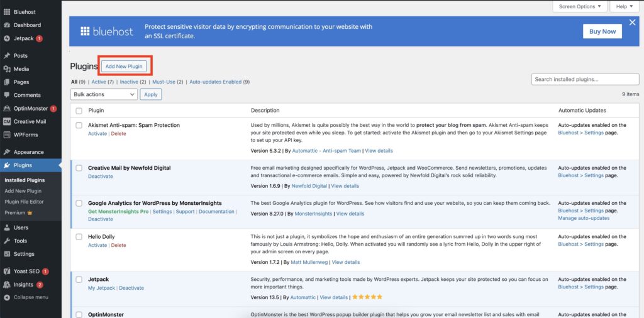Click the Posts pushpin icon

coord(6,56)
